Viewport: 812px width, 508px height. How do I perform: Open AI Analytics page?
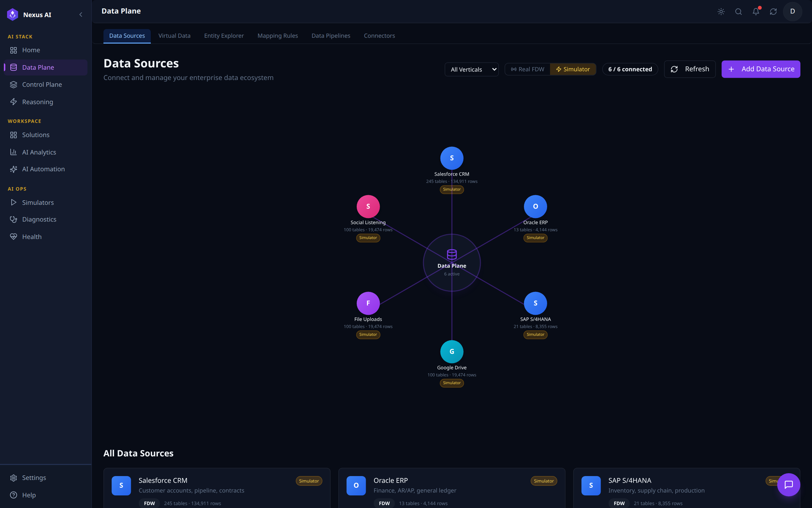pyautogui.click(x=46, y=152)
